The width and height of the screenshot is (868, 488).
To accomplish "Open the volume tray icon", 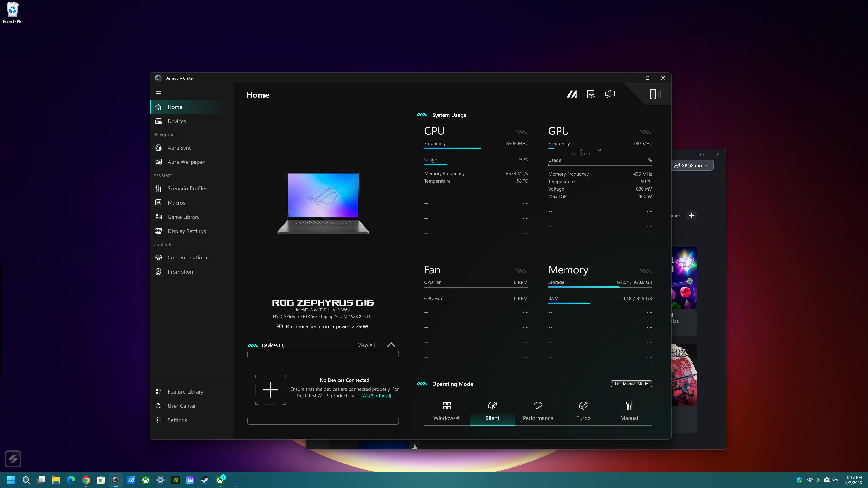I will click(817, 480).
